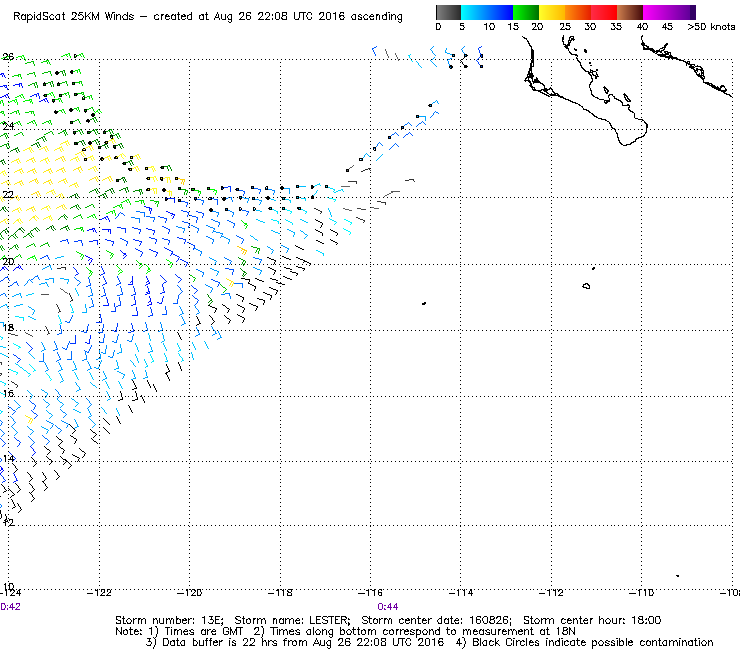Screen dimensions: 740x650
Task: Click the small island outline near 19N, 111W
Action: [x=586, y=286]
